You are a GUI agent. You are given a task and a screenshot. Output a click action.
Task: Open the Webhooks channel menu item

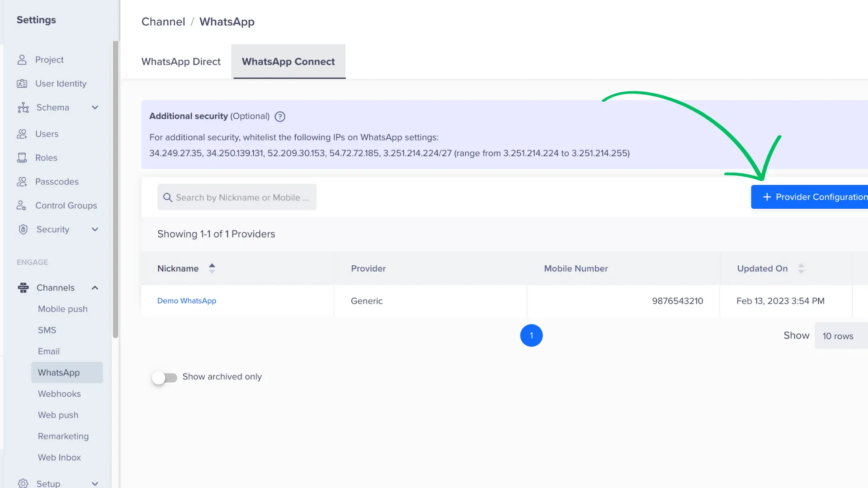click(59, 394)
